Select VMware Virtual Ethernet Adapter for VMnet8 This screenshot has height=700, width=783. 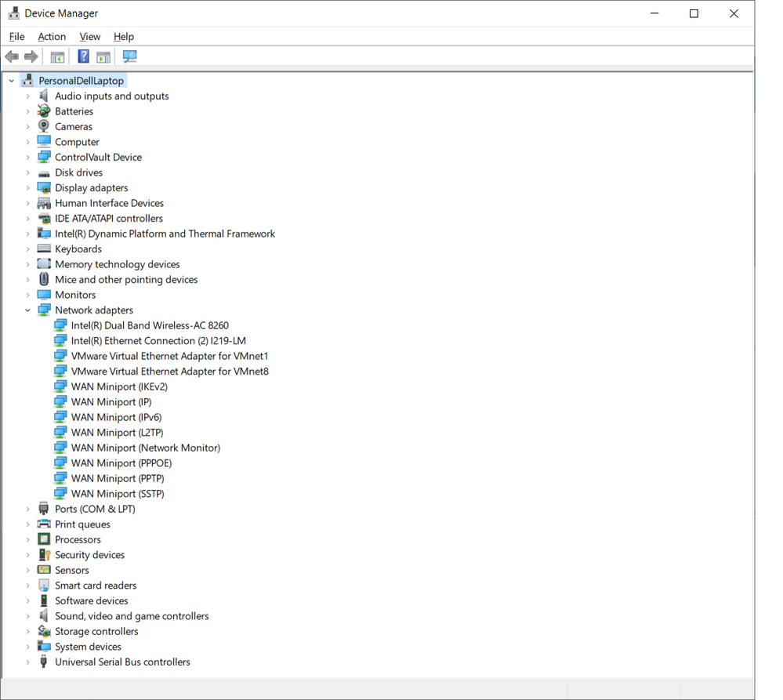point(170,372)
